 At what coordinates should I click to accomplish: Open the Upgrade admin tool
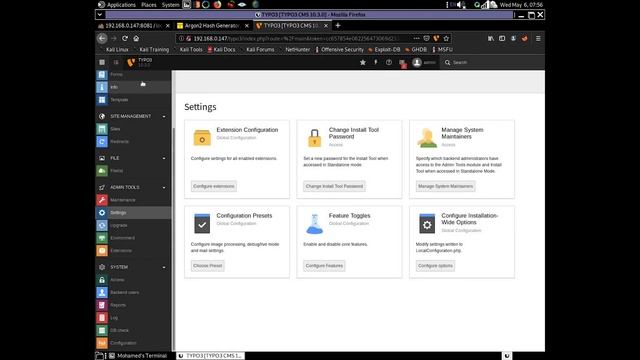pos(133,225)
